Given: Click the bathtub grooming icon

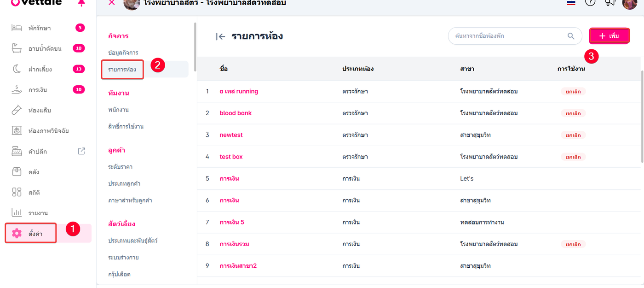Looking at the screenshot, I should tap(17, 48).
